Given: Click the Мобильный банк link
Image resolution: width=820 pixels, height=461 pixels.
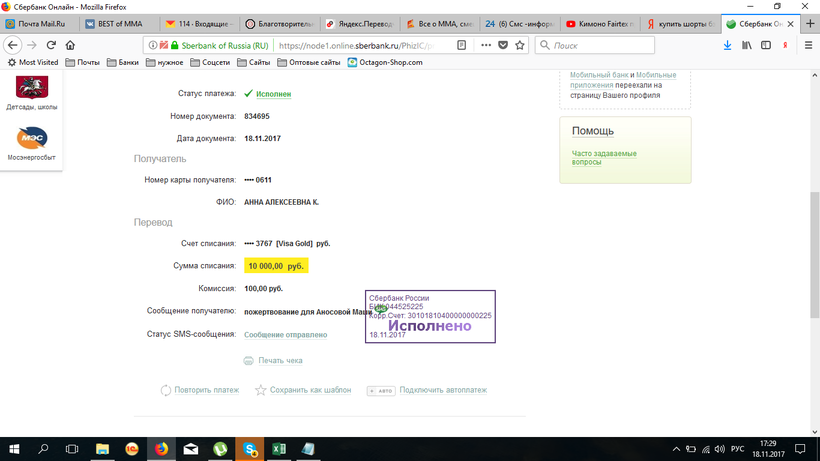Looking at the screenshot, I should (x=599, y=75).
